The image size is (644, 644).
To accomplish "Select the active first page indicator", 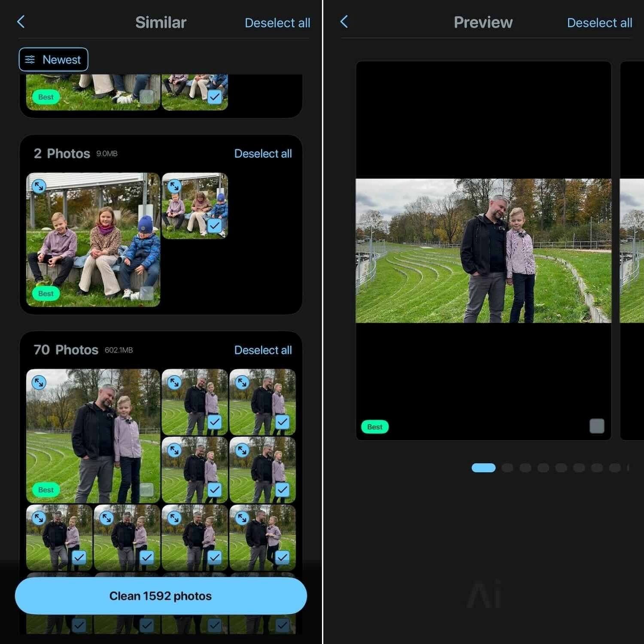I will tap(483, 468).
